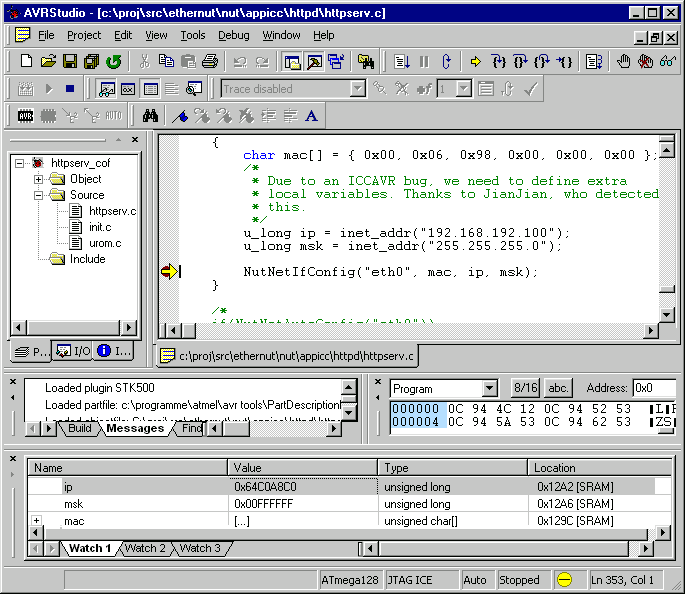This screenshot has height=594, width=685.
Task: Click the blue letter A font icon
Action: point(311,116)
